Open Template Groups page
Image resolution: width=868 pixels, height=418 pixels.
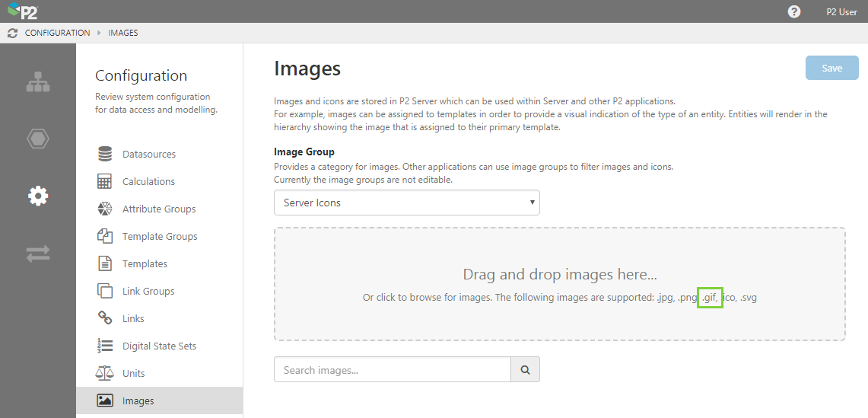[159, 237]
